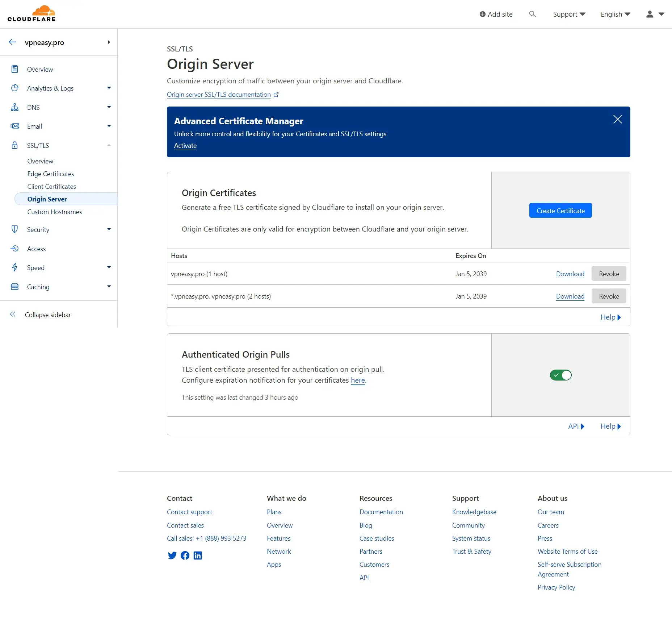The width and height of the screenshot is (672, 620).
Task: Open Origin server SSL/TLS documentation link
Action: tap(219, 95)
